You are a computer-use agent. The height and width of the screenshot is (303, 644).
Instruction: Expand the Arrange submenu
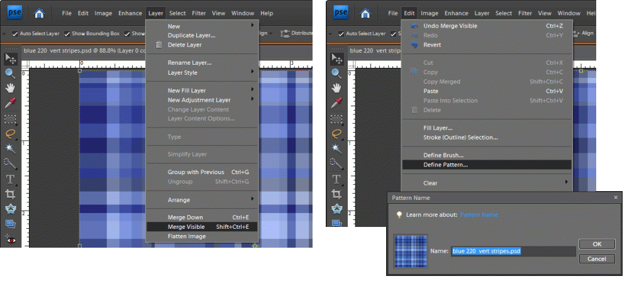252,199
